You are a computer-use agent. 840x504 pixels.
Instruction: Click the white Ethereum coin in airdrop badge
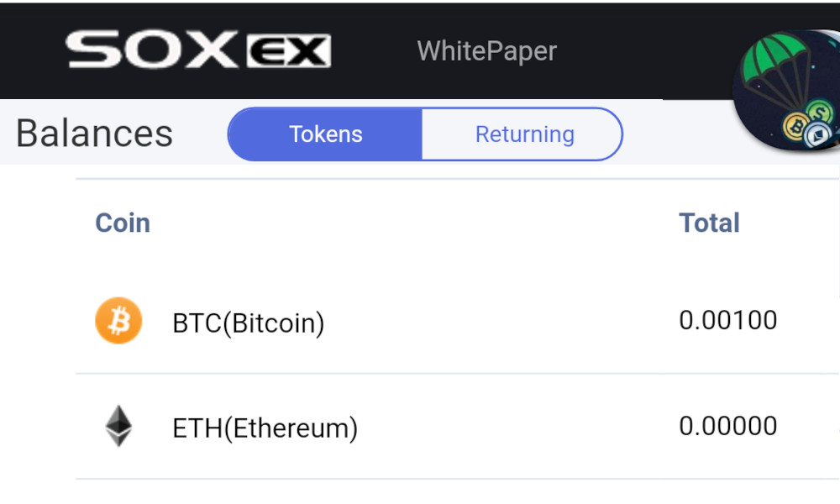(815, 137)
